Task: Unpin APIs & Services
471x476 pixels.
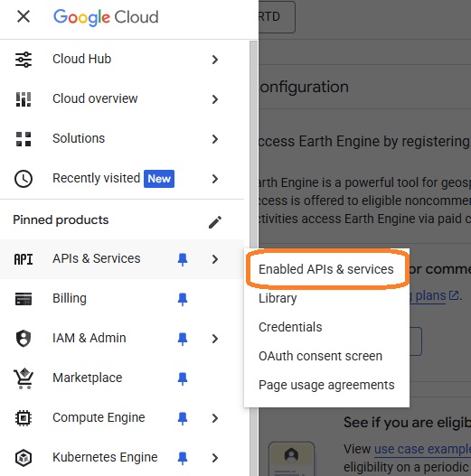Action: tap(183, 259)
